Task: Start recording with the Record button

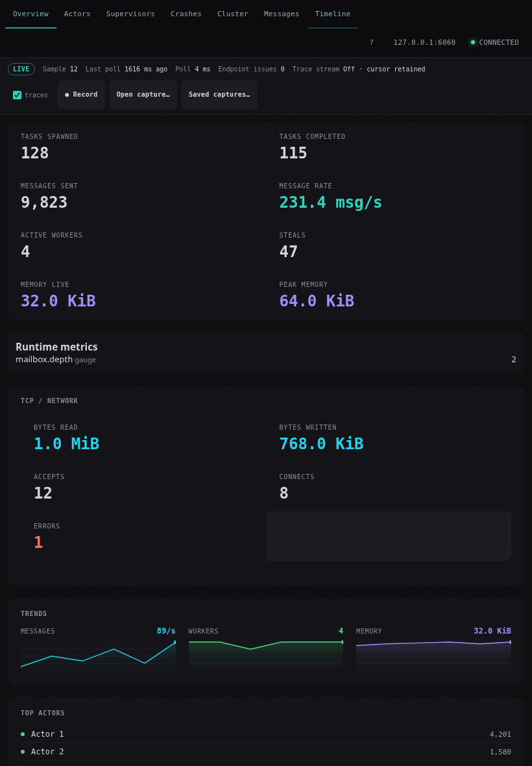Action: (82, 95)
